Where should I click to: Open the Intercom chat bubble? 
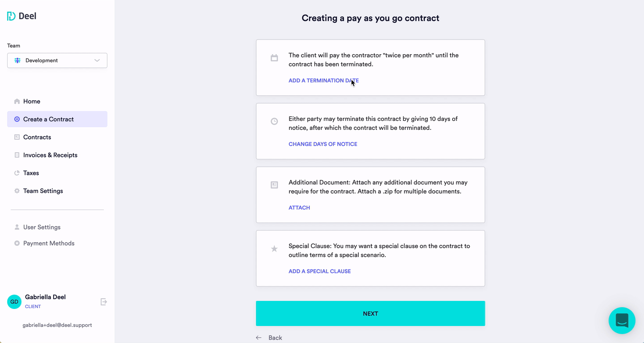pos(622,321)
